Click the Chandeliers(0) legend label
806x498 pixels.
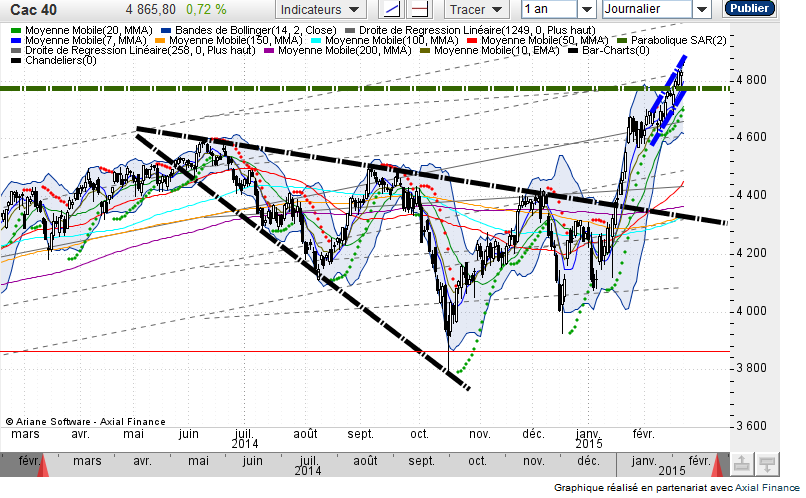(x=61, y=60)
